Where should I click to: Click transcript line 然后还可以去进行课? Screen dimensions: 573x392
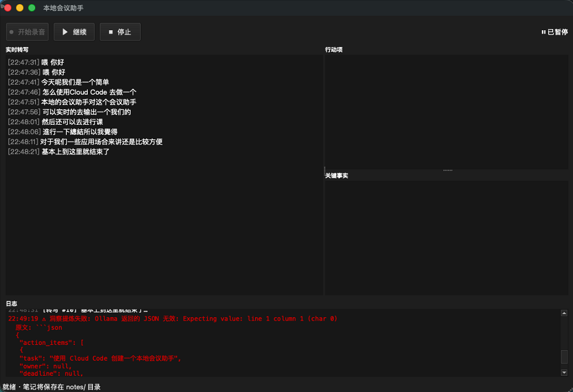pos(55,121)
